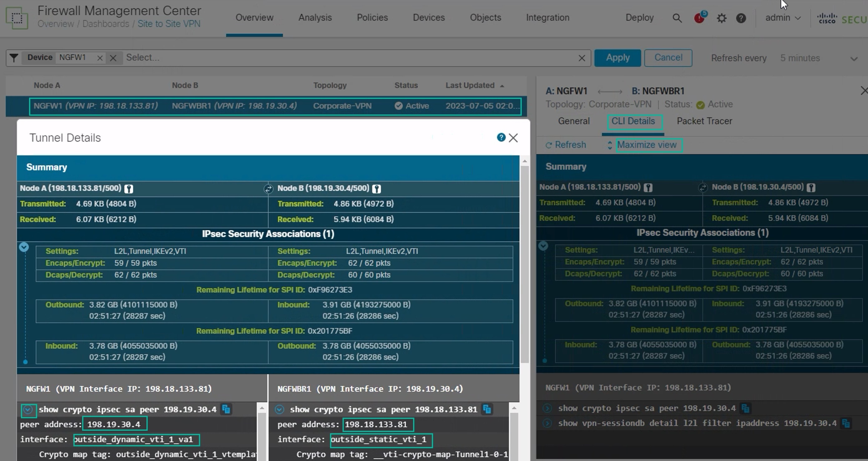The height and width of the screenshot is (461, 868).
Task: Copy NGFW1 show crypto ipsec sa command in dialog
Action: (226, 409)
